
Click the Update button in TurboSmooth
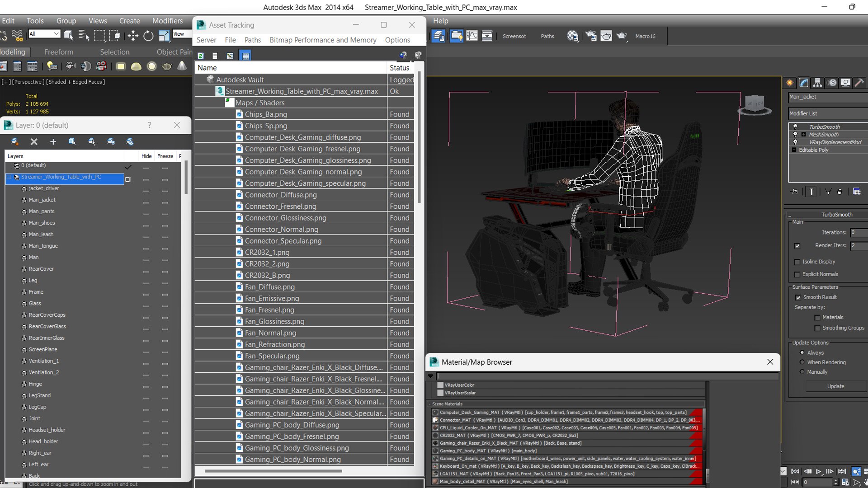coord(835,386)
